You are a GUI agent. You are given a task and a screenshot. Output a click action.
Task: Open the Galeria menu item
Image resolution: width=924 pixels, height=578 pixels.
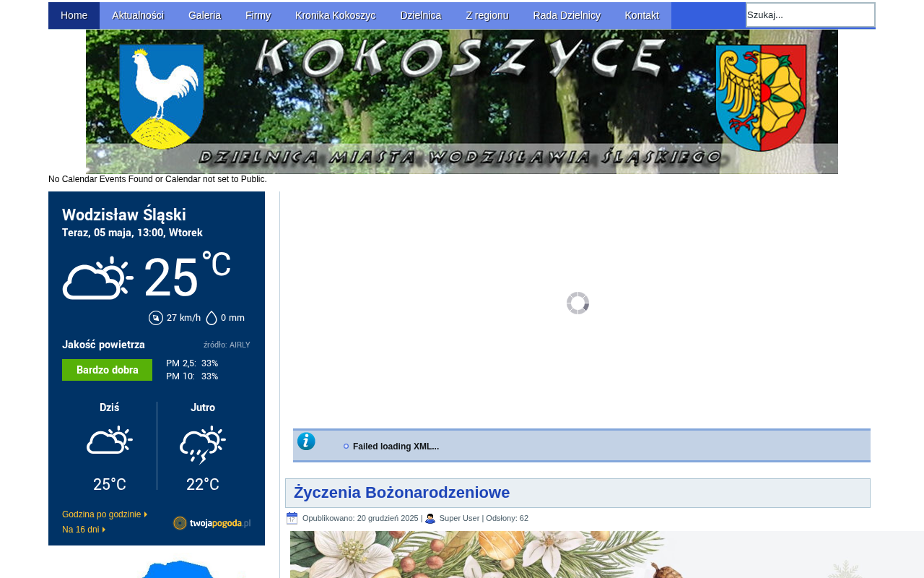point(205,15)
